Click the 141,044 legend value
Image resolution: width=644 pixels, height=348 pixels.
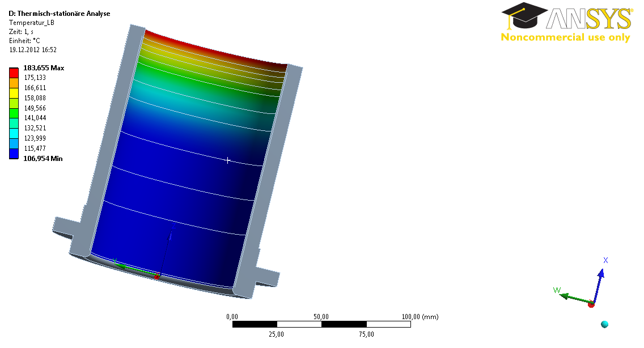[35, 118]
